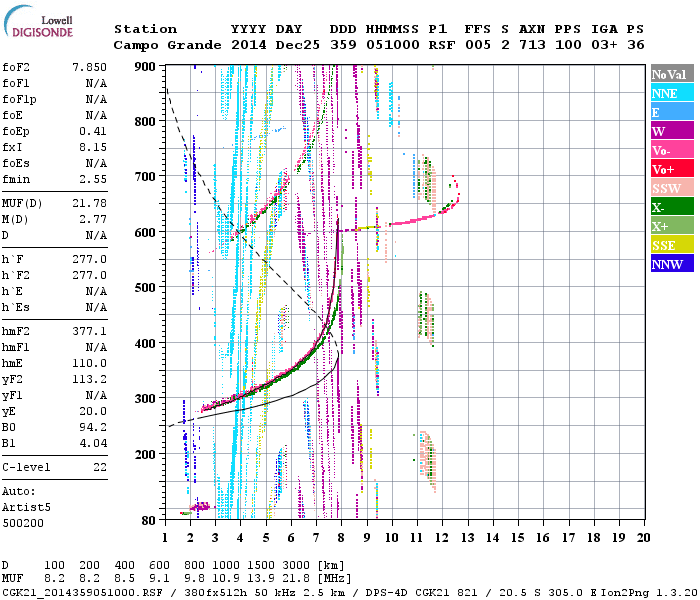Click the 051000 time value
The image size is (700, 600).
pos(392,45)
